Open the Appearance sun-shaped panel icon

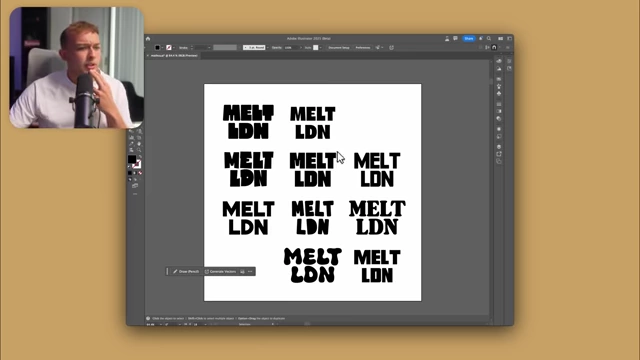pyautogui.click(x=499, y=129)
